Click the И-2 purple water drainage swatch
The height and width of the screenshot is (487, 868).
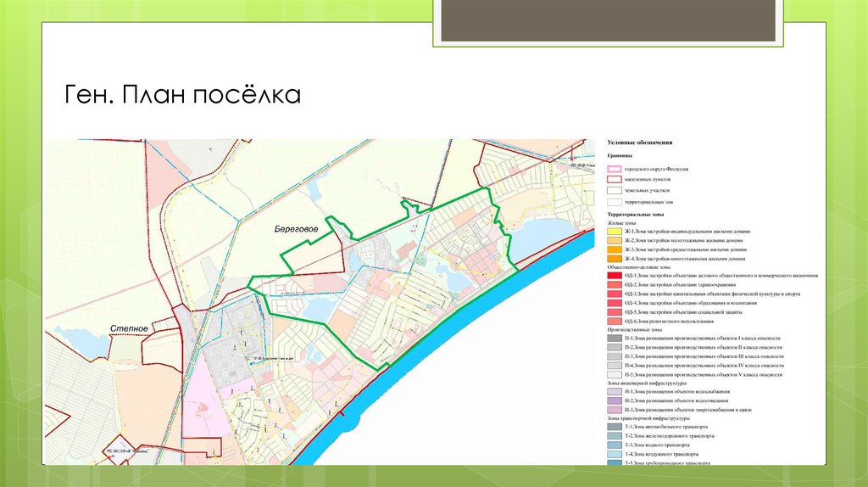615,400
